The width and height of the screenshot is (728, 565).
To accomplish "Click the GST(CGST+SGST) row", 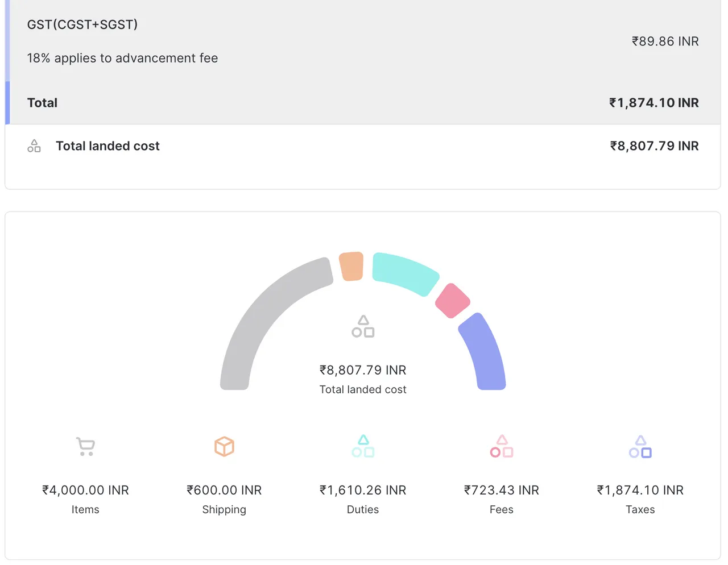I will (82, 24).
